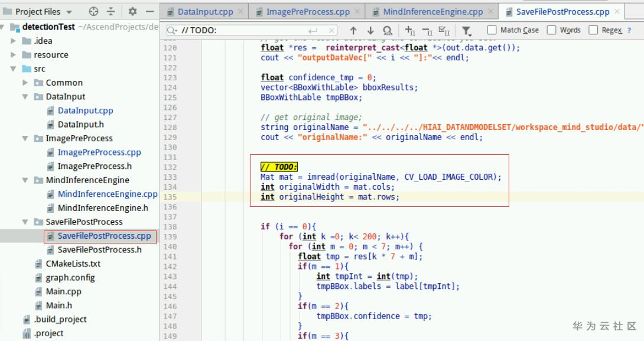Click the originalHeight = mat.rows line

tap(330, 197)
